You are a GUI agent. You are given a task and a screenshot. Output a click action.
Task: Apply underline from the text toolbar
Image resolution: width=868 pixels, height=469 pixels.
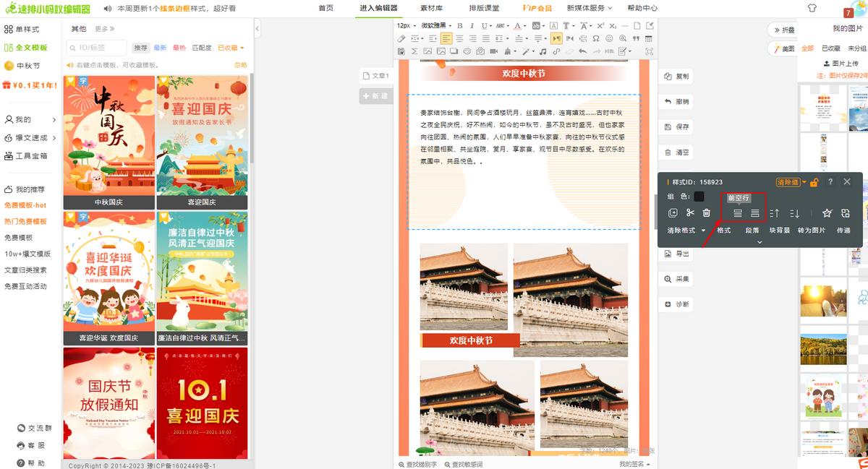click(x=483, y=26)
